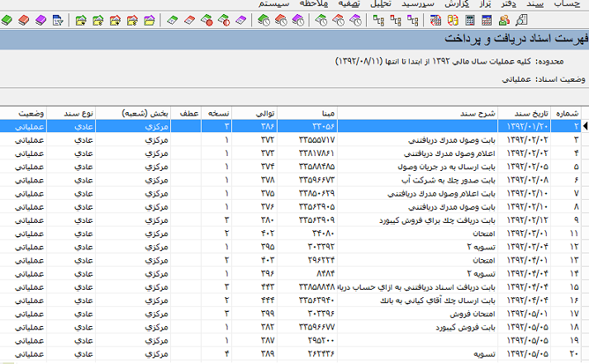Viewport: 589px width, 364px height.
Task: Select the purple hierarchy tree icon
Action: 413,19
